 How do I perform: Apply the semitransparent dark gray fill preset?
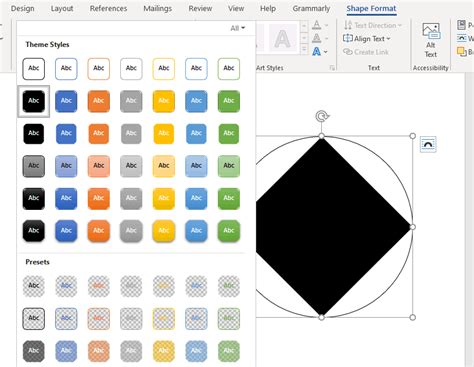[34, 351]
